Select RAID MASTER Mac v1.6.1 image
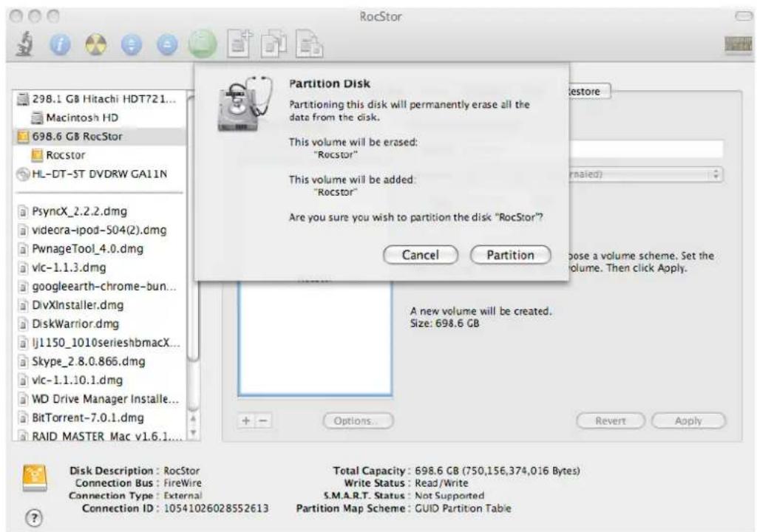This screenshot has height=532, width=757. point(99,436)
